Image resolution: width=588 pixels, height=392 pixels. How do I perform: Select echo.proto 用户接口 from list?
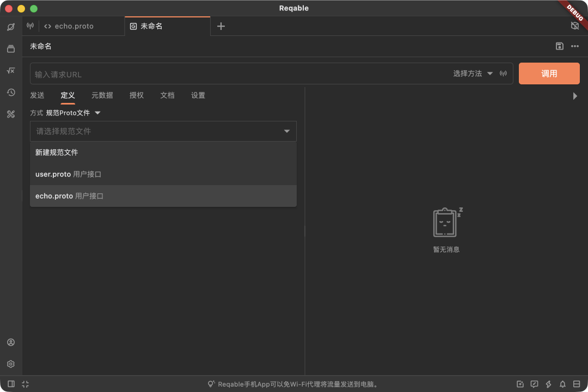click(x=163, y=196)
